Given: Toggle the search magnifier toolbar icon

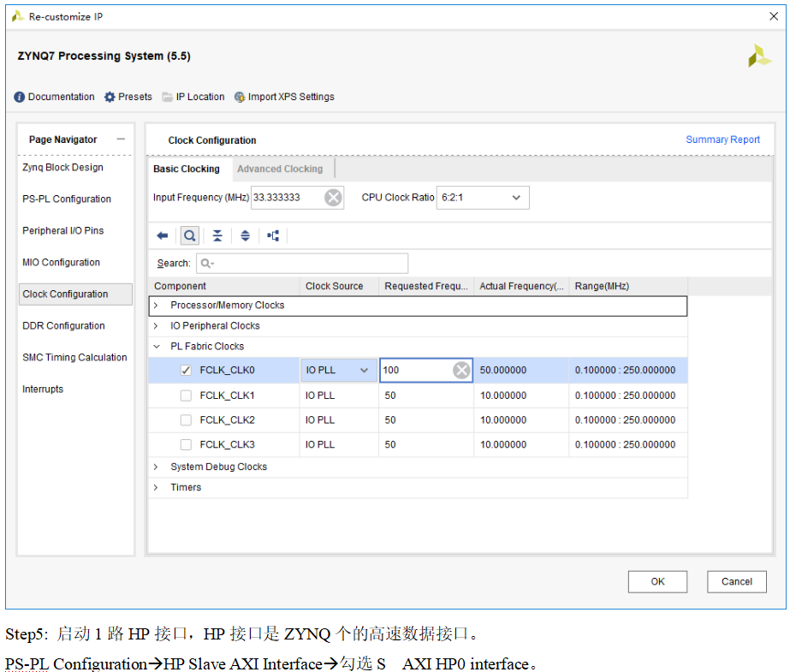Looking at the screenshot, I should tap(190, 235).
